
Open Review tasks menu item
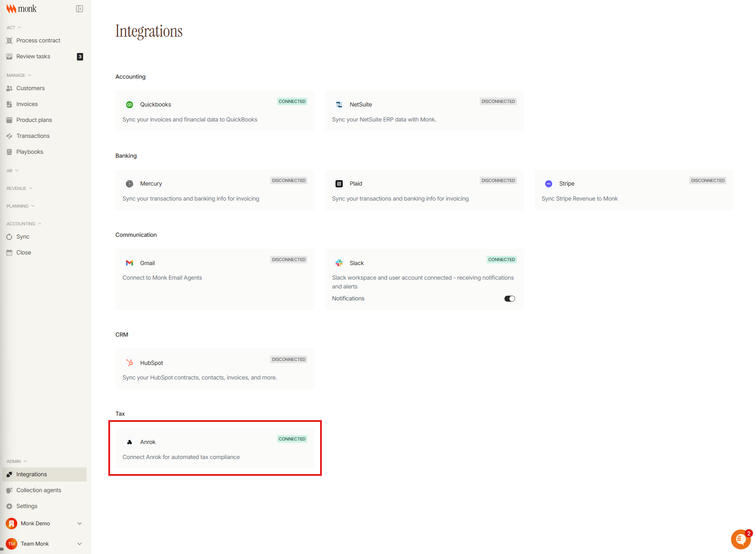33,57
